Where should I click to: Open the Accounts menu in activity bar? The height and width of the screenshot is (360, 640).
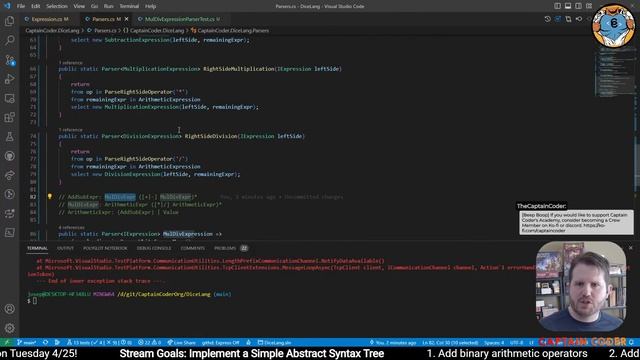tap(9, 309)
